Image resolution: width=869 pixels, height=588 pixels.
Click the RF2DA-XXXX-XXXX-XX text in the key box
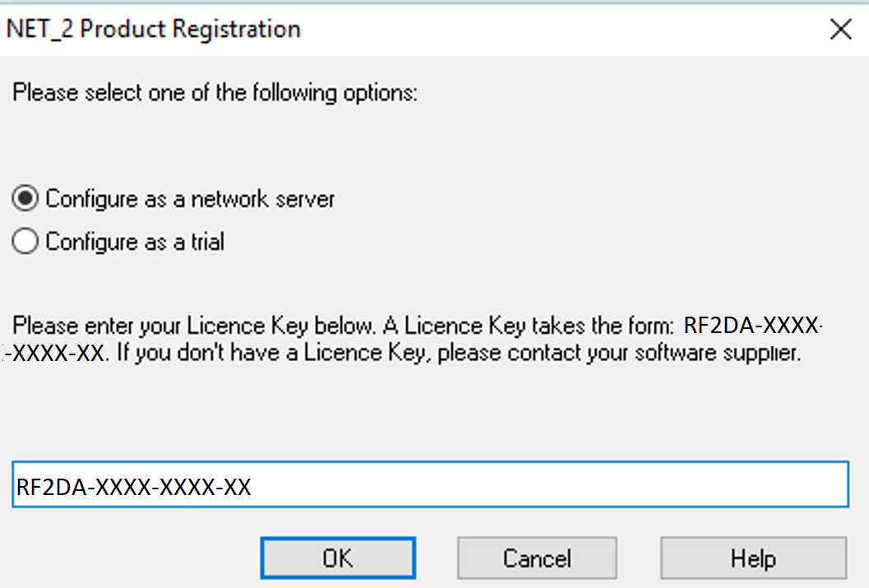(133, 487)
